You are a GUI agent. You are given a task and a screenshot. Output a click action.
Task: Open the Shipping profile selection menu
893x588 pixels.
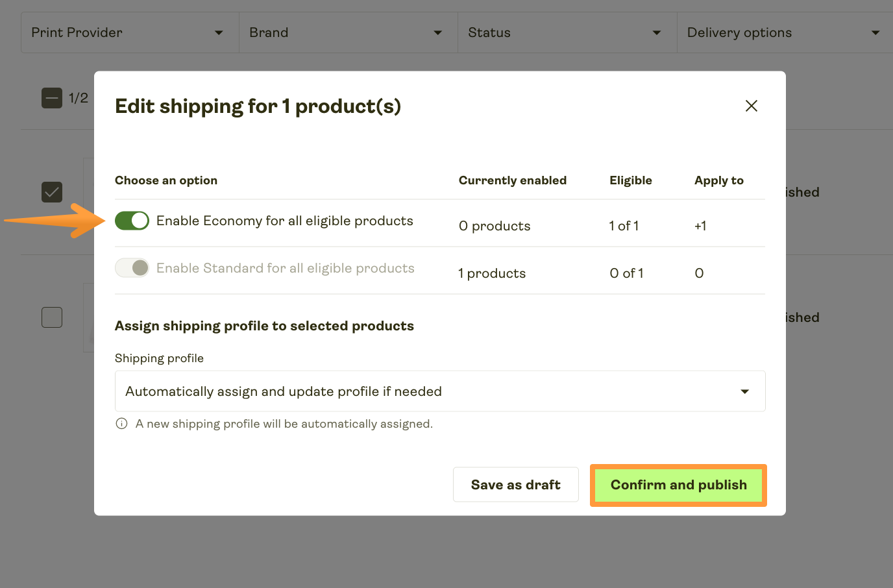pos(440,391)
